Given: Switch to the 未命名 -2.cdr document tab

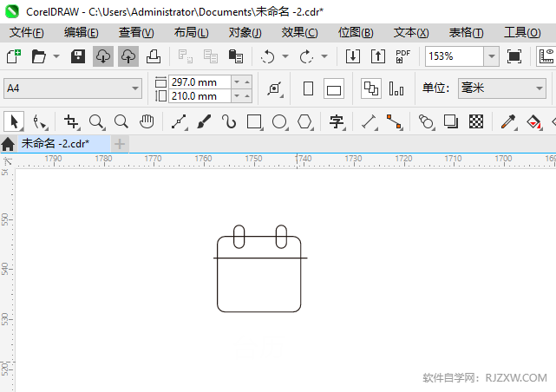Looking at the screenshot, I should tap(64, 144).
